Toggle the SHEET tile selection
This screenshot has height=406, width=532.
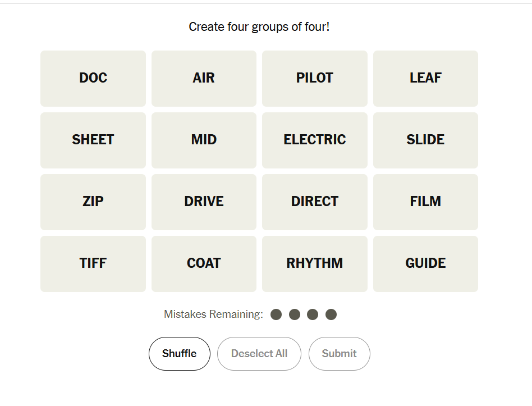[x=93, y=140]
